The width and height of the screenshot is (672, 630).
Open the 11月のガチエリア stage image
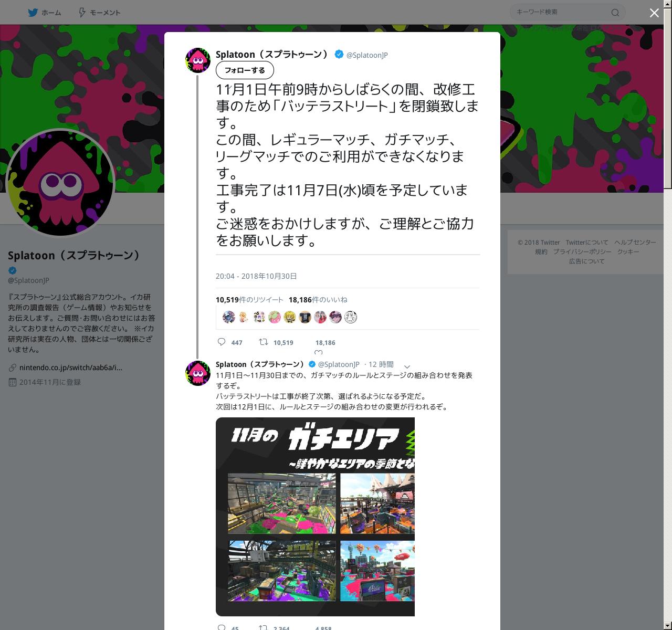coord(315,517)
